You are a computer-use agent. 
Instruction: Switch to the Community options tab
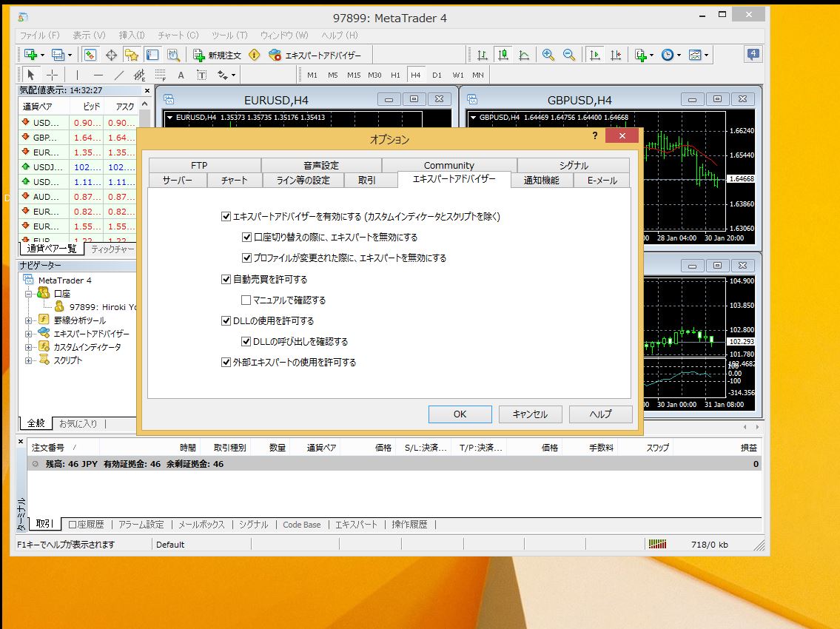449,165
